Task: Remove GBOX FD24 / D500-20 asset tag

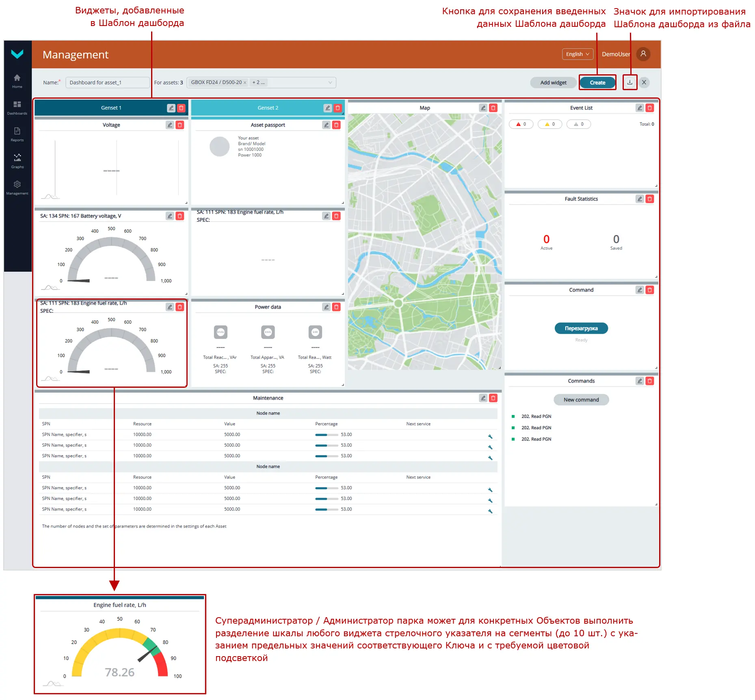Action: pos(245,82)
